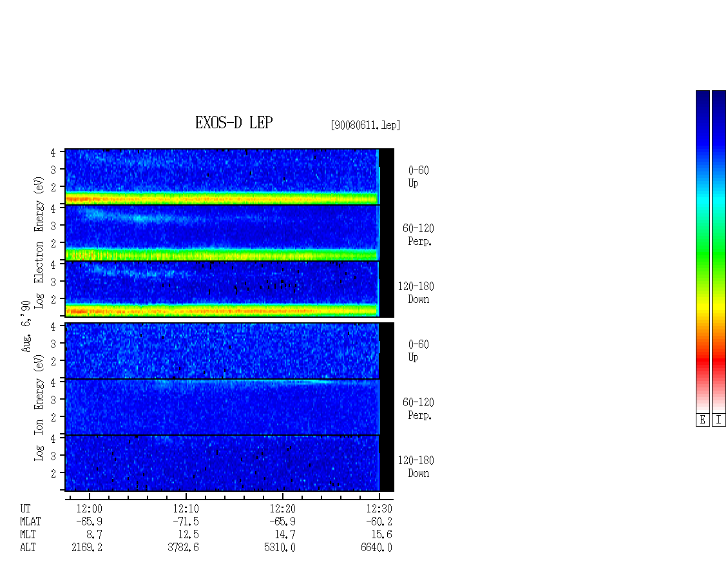
Task: Click the '12:00' UT time label
Action: click(89, 509)
